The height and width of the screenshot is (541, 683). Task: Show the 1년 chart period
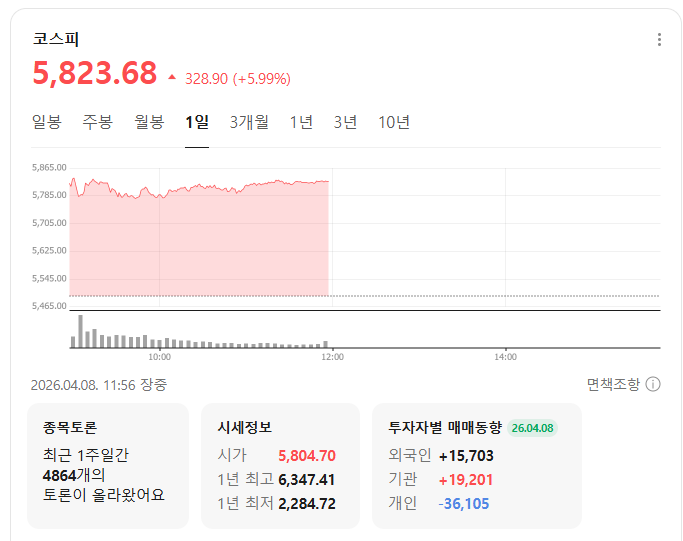[301, 123]
